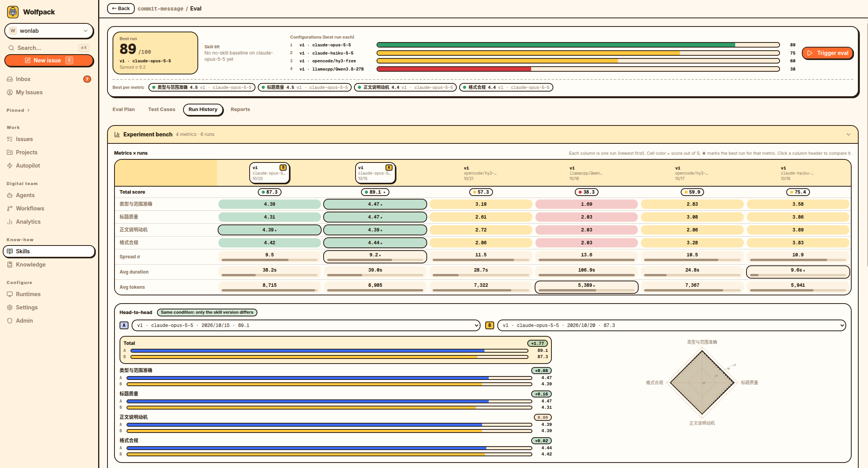
Task: Click the Back button
Action: click(121, 9)
